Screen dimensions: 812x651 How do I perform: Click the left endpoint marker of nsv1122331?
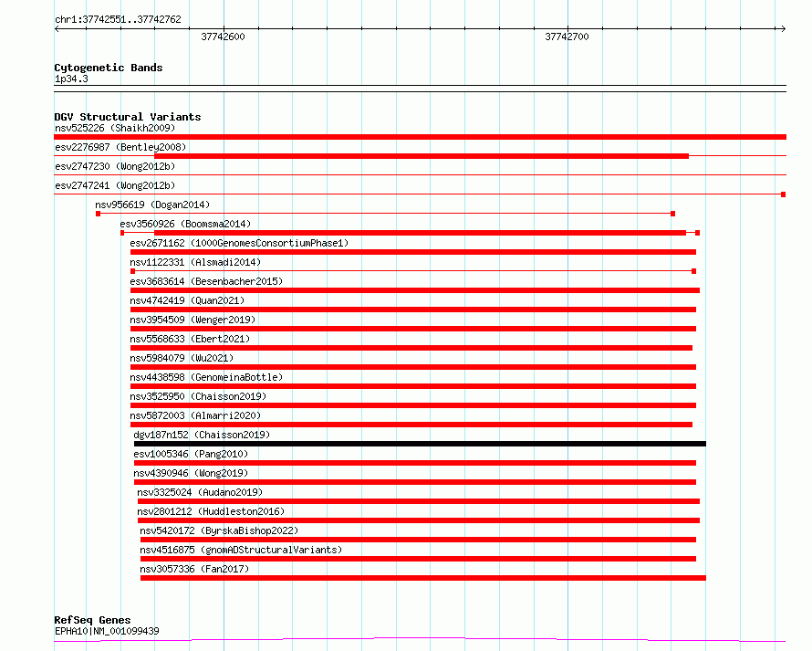(132, 271)
